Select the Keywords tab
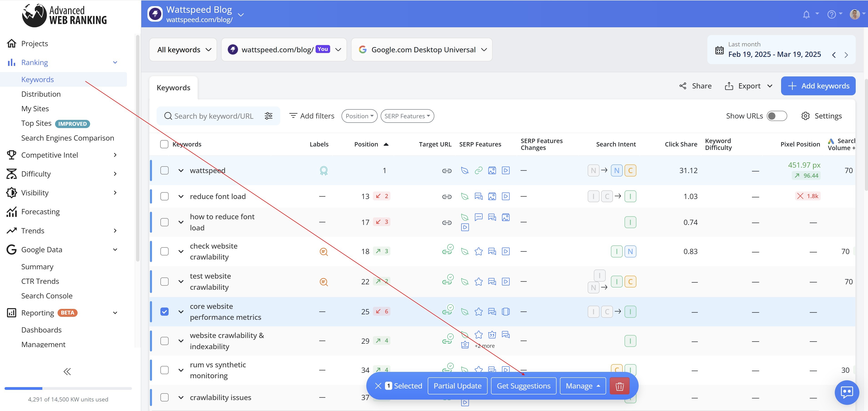 click(173, 88)
